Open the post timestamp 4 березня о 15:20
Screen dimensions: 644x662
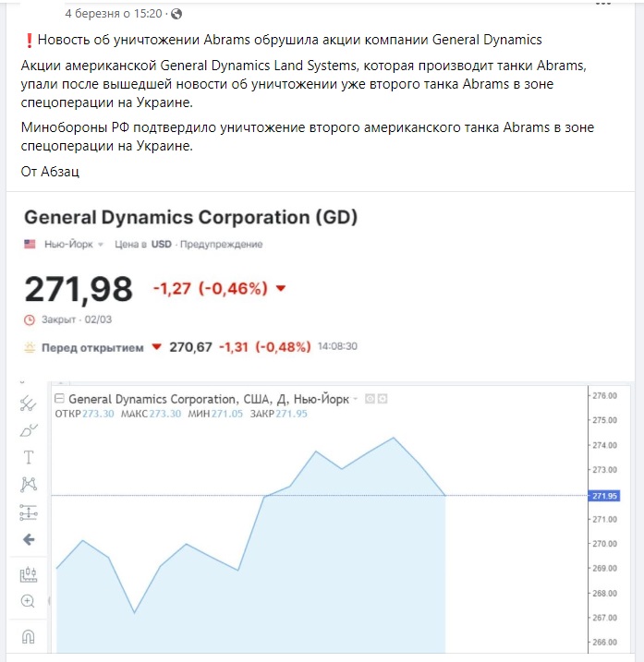(x=114, y=14)
